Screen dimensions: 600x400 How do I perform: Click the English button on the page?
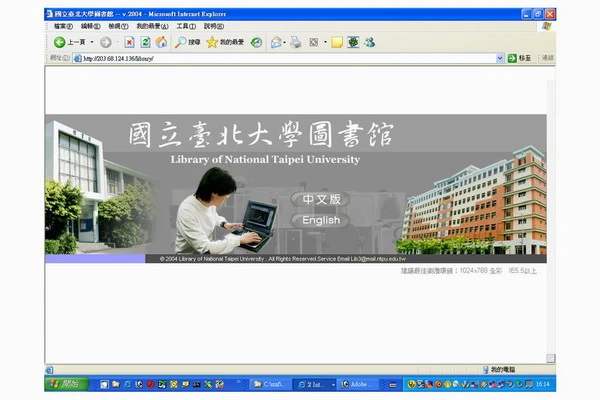321,220
